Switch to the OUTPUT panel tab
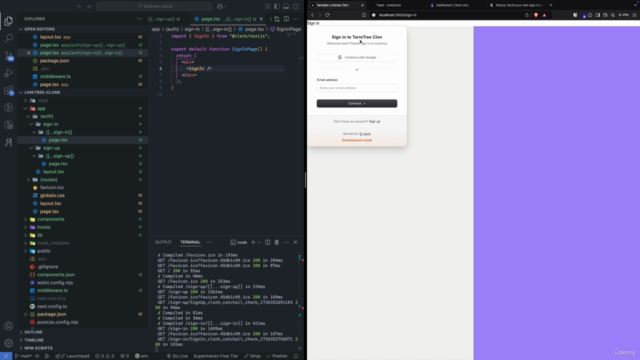 click(x=163, y=242)
